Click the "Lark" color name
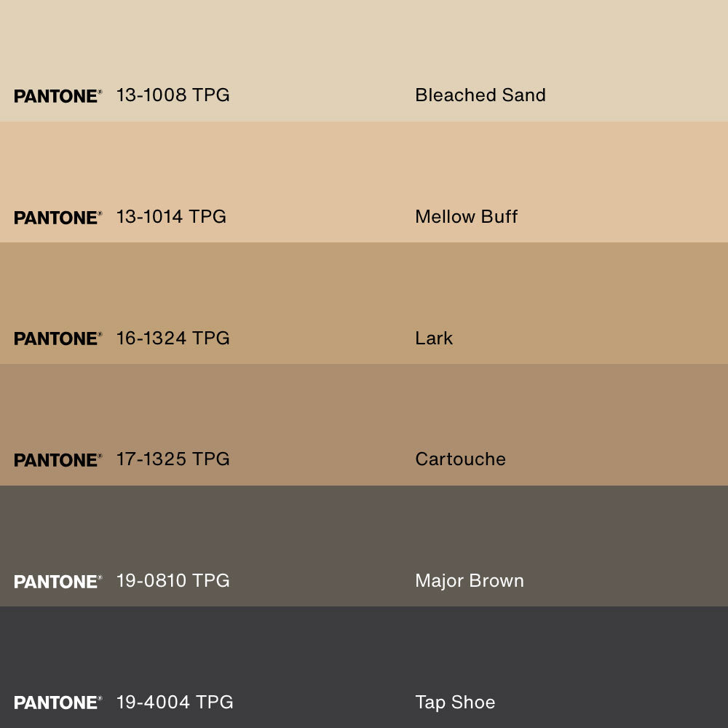 434,338
